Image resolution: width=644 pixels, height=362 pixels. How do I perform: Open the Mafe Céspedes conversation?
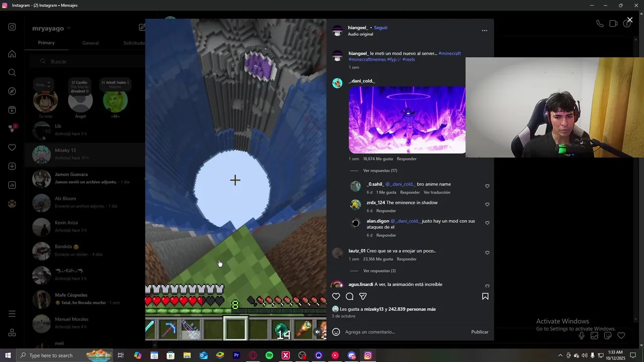point(86,299)
